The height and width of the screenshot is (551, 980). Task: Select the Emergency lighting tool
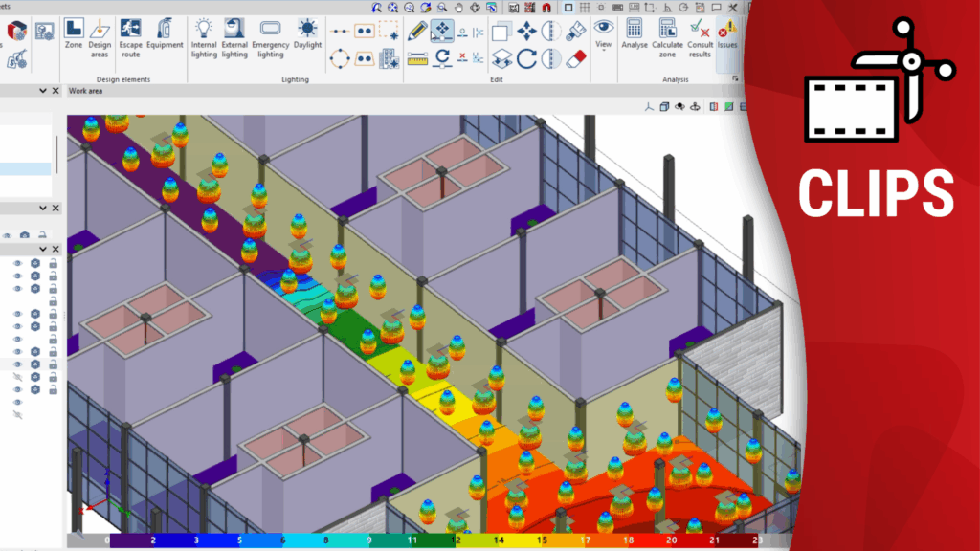pyautogui.click(x=270, y=36)
